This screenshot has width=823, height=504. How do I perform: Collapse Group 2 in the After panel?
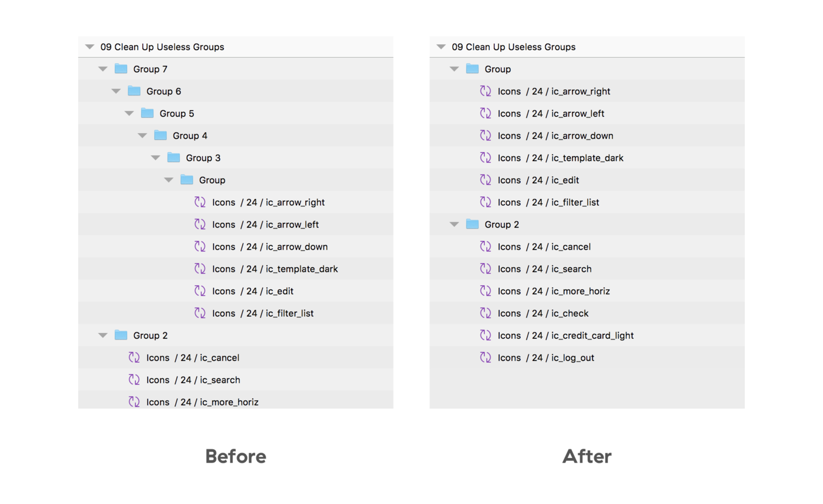454,225
